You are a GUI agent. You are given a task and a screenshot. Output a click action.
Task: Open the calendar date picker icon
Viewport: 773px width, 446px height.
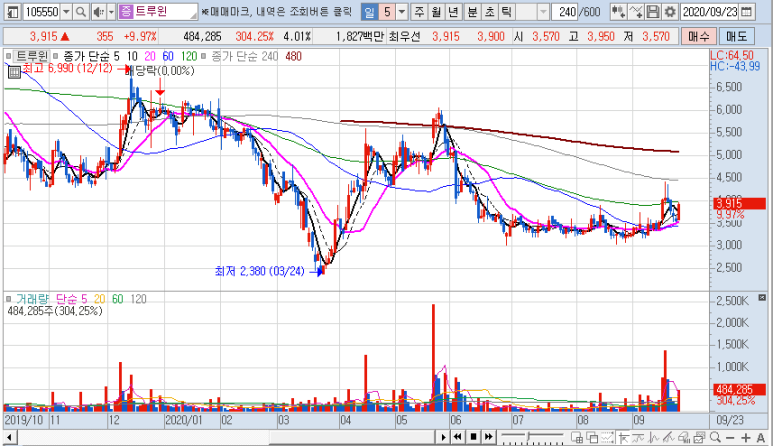747,11
